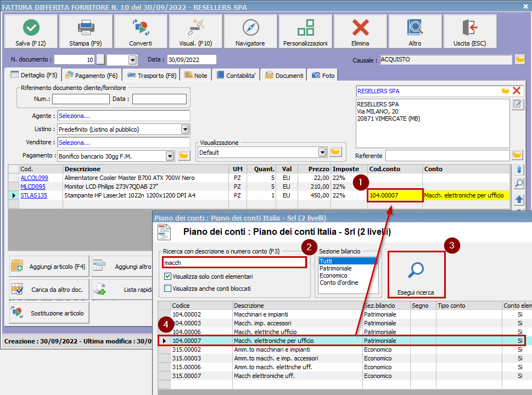Click the Uscita (ESC) exit icon

470,27
